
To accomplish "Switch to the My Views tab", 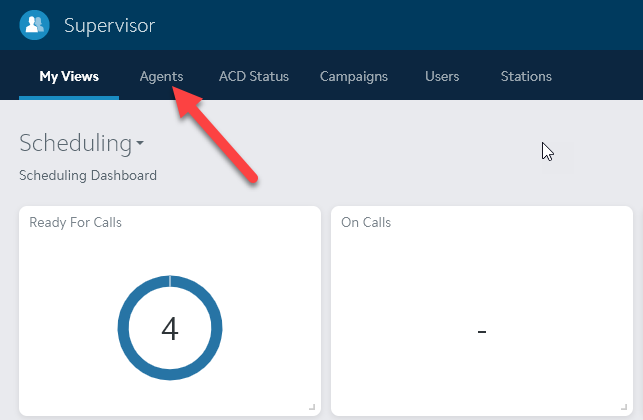I will tap(69, 76).
